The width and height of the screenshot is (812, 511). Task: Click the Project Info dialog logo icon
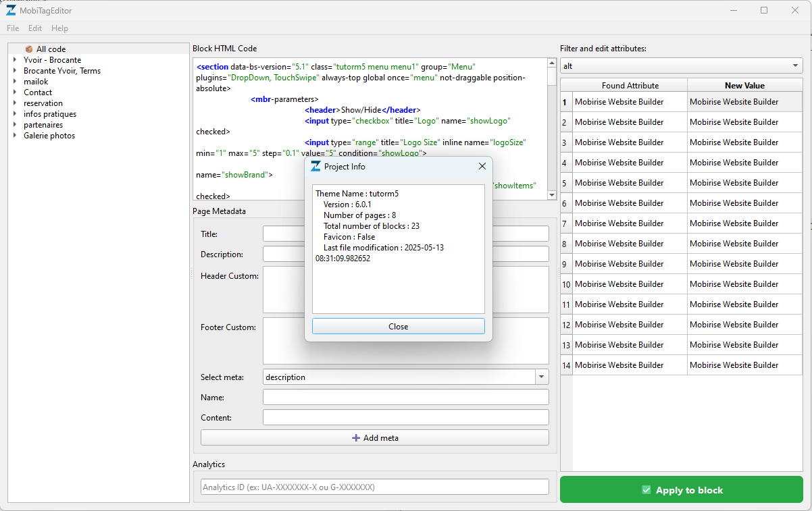pos(315,166)
